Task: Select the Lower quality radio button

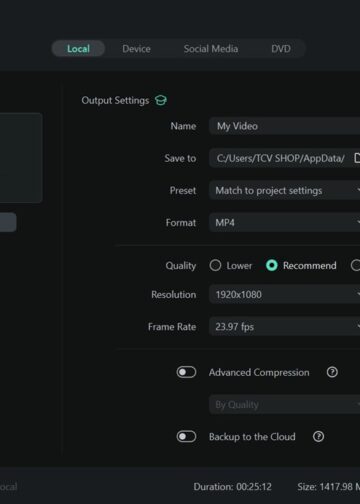Action: pos(215,265)
